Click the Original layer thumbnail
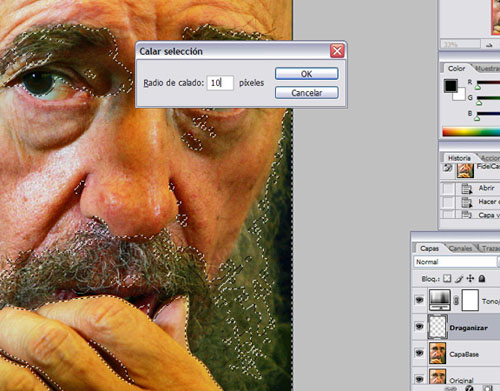The image size is (500, 391). [437, 377]
